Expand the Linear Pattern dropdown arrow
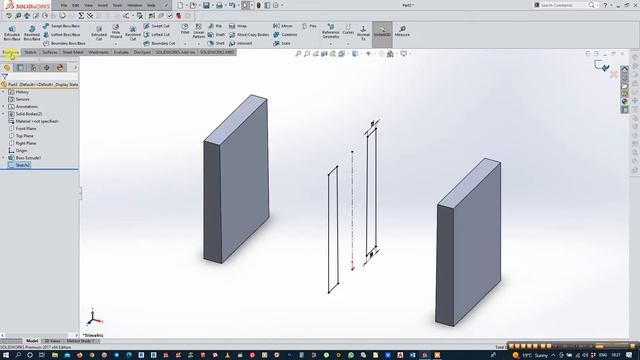Viewport: 640px width, 360px height. (x=198, y=43)
